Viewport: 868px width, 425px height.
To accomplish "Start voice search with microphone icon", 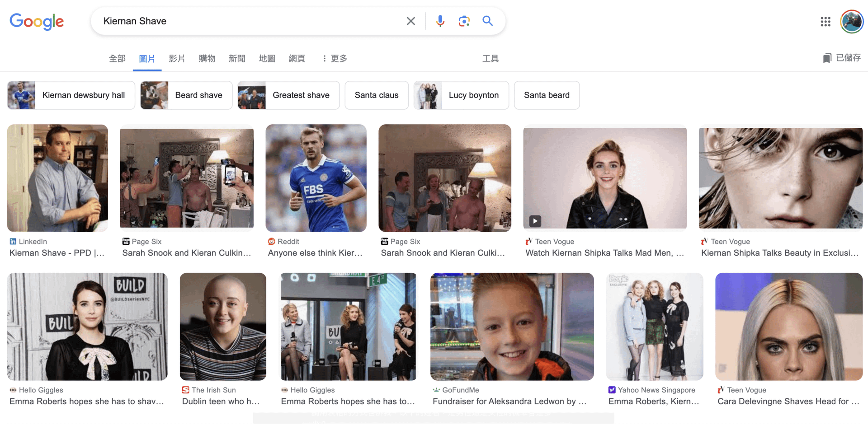I will (440, 21).
